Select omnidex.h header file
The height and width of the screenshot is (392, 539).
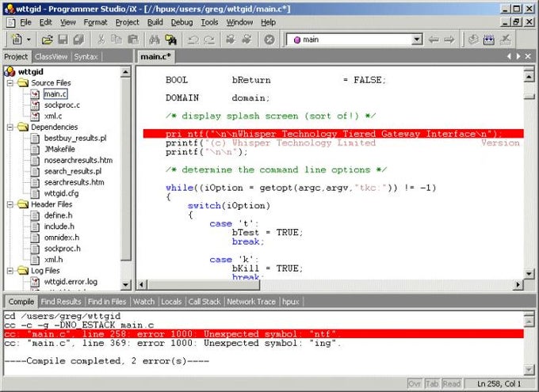click(62, 238)
